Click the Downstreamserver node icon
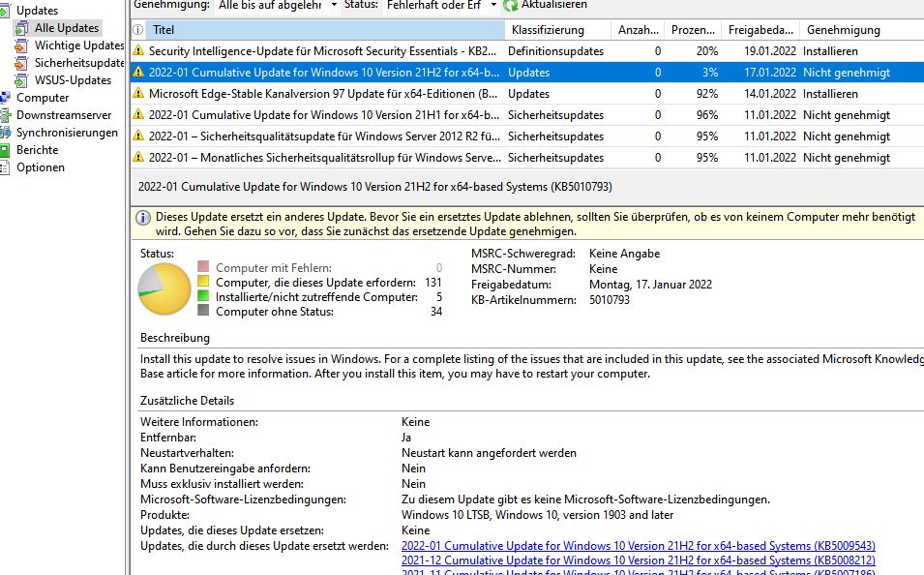 pyautogui.click(x=5, y=115)
